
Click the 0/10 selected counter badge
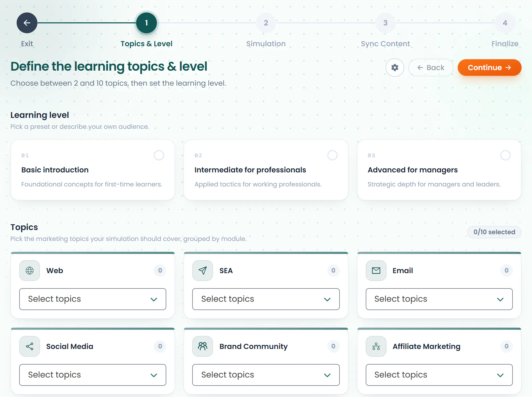[494, 232]
